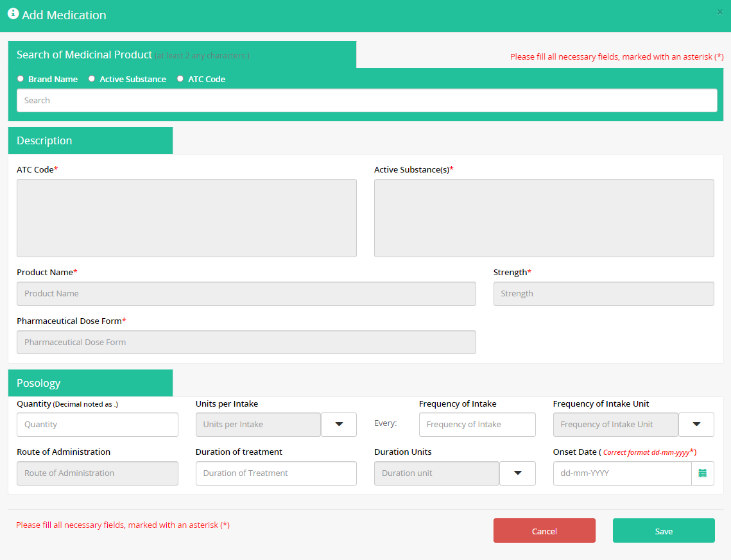Open the Frequency of Intake Unit dropdown
Viewport: 731px width, 560px height.
[x=696, y=425]
